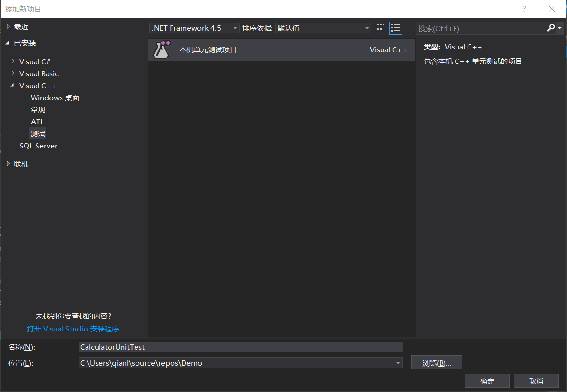This screenshot has height=392, width=567.
Task: Switch to medium icons list view
Action: click(395, 28)
